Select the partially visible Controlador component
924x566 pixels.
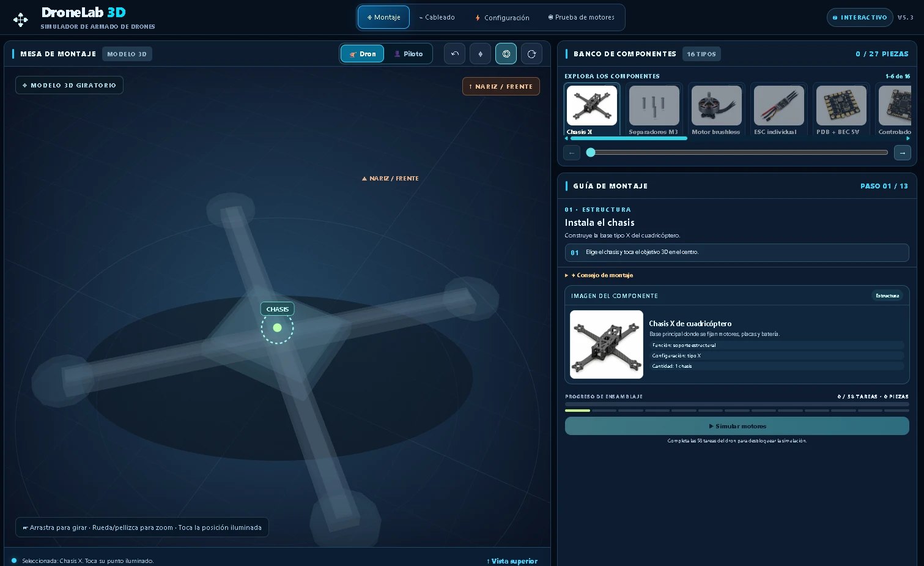tap(894, 110)
